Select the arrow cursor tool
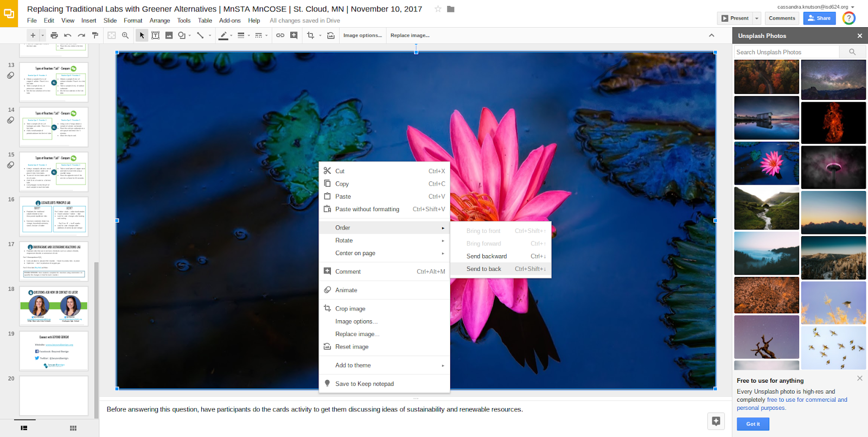The height and width of the screenshot is (437, 868). click(x=142, y=35)
